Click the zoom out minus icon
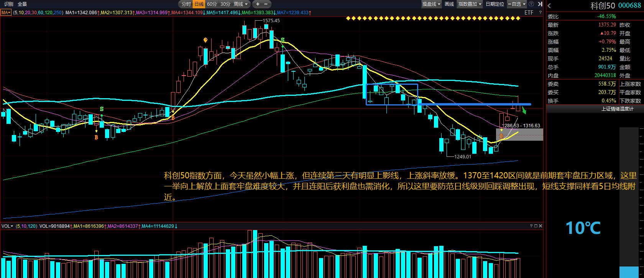This screenshot has width=644, height=278. point(266,4)
